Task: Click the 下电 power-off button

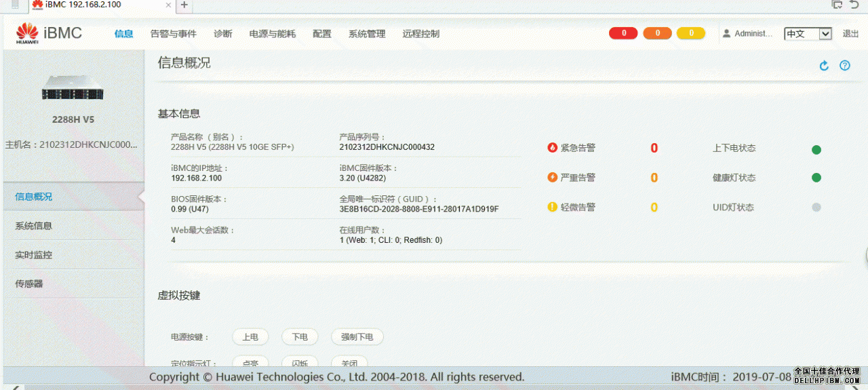Action: click(x=300, y=337)
